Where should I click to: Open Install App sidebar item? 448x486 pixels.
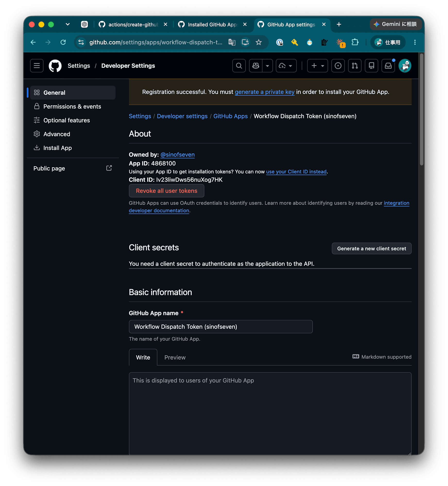pos(73,148)
